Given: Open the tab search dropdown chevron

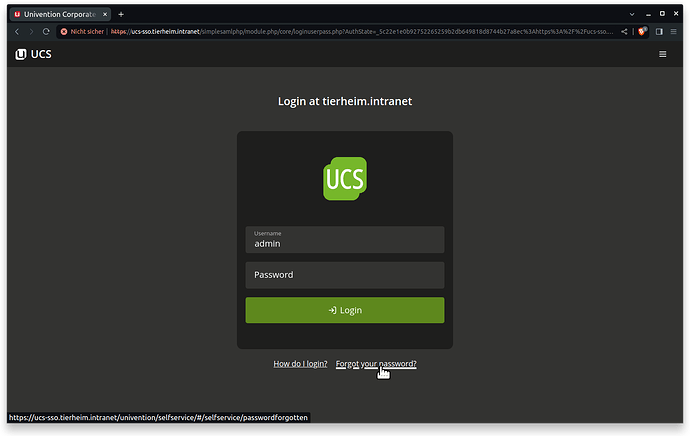Looking at the screenshot, I should [632, 14].
